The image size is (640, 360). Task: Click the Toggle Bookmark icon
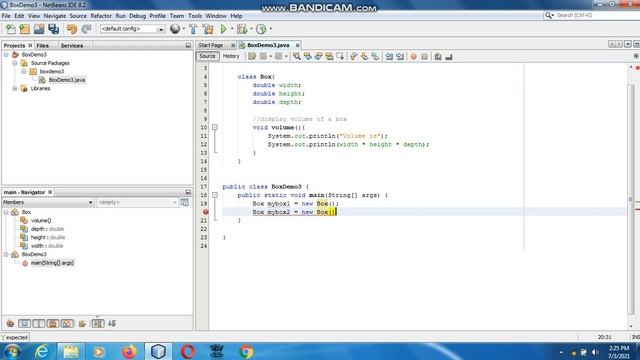tap(375, 56)
